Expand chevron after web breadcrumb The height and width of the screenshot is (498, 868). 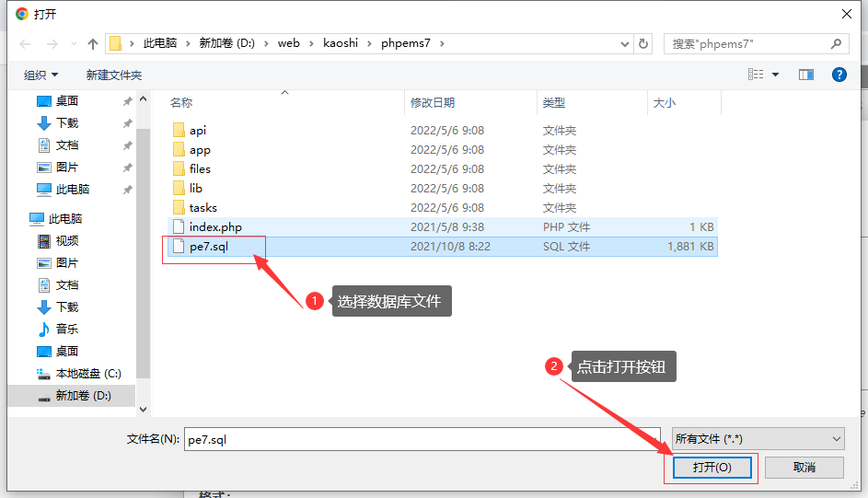click(312, 43)
